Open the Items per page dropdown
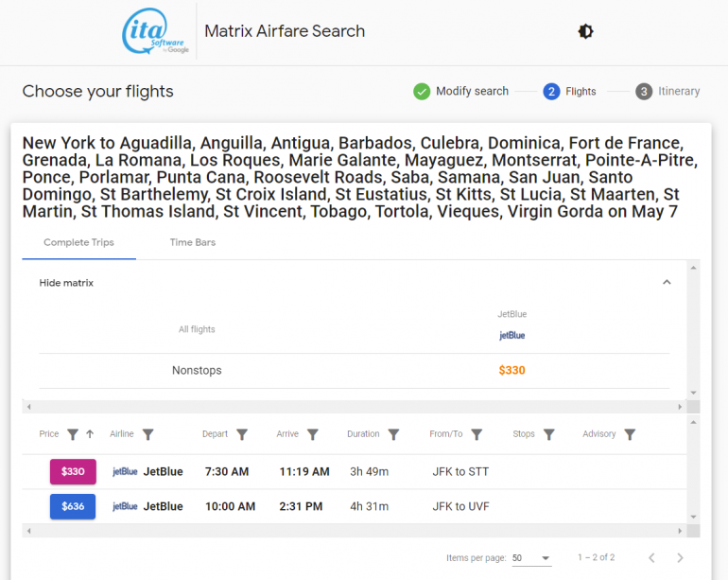 point(531,558)
